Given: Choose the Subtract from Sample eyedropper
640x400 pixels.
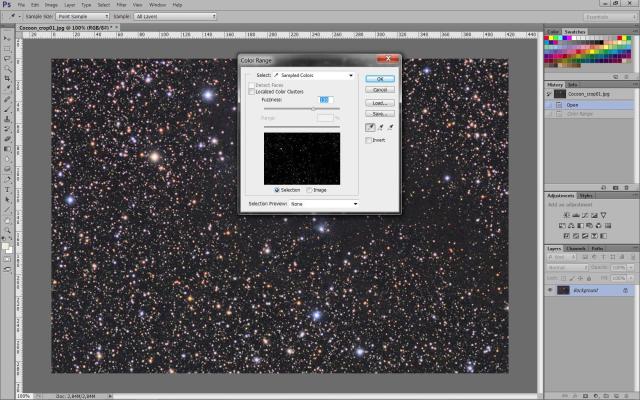Looking at the screenshot, I should point(392,128).
